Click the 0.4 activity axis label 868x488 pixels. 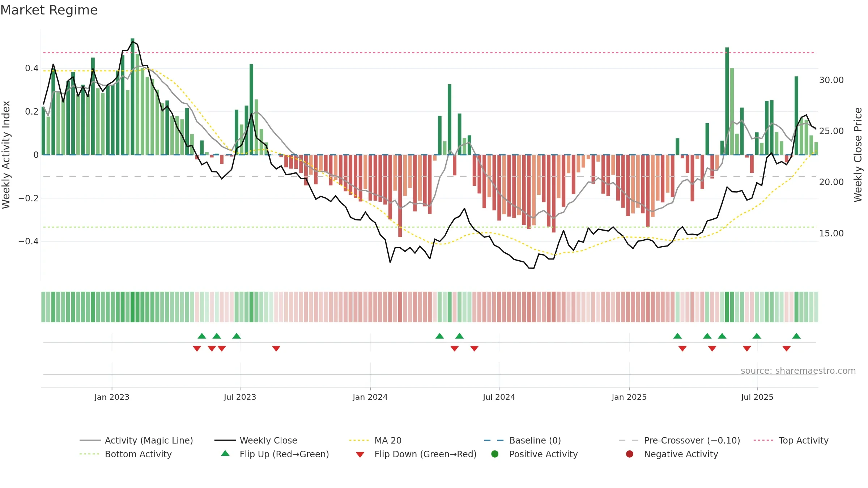[x=31, y=68]
